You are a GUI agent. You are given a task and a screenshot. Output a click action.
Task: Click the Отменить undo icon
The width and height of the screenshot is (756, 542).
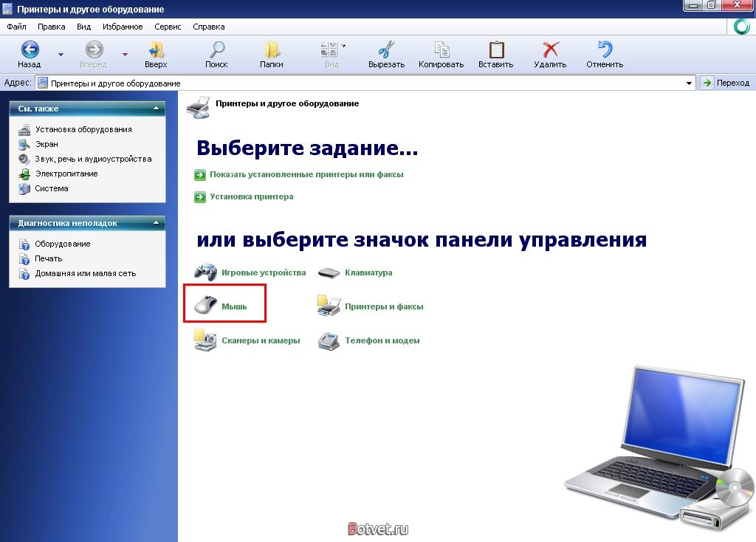[x=605, y=49]
